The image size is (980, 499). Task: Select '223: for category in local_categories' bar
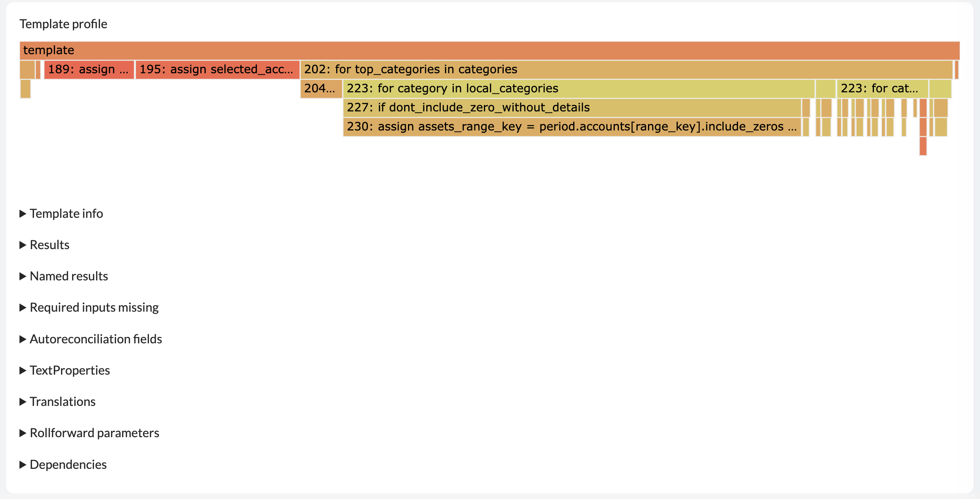(579, 89)
